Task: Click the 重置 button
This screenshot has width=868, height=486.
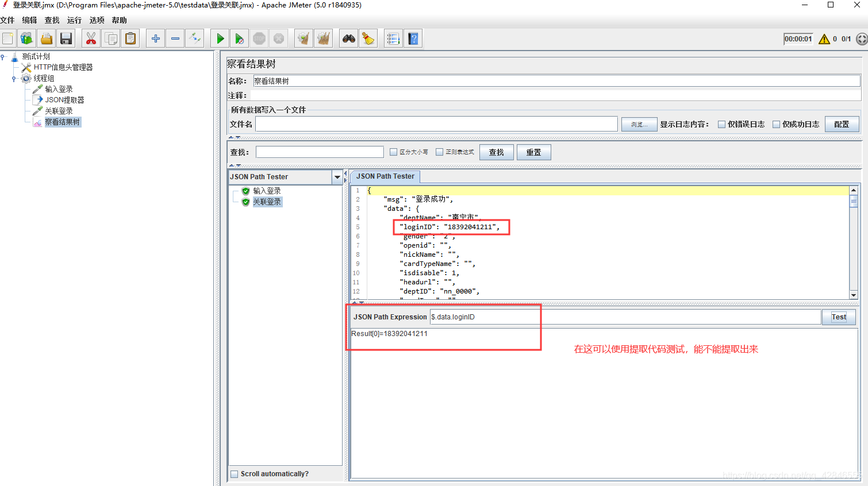Action: point(534,152)
